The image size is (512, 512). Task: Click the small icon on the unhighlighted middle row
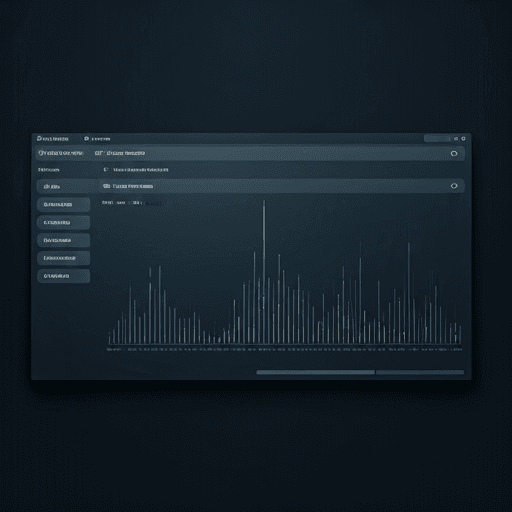coord(106,170)
